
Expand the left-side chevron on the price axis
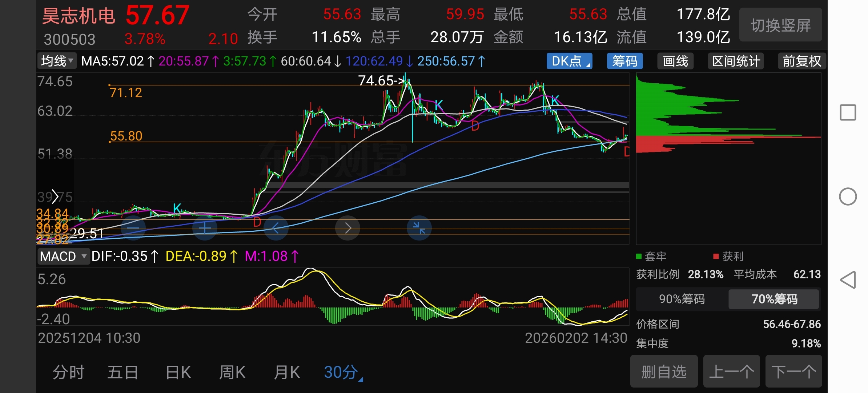pyautogui.click(x=55, y=197)
